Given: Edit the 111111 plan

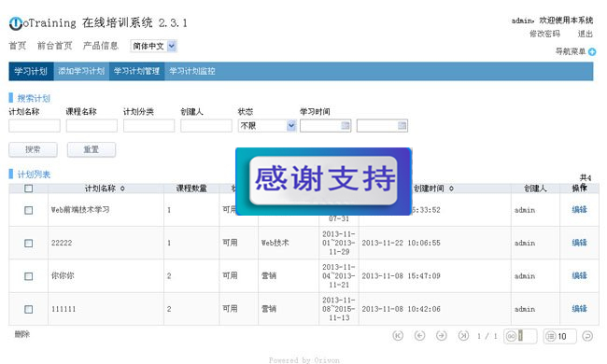Looking at the screenshot, I should click(580, 309).
